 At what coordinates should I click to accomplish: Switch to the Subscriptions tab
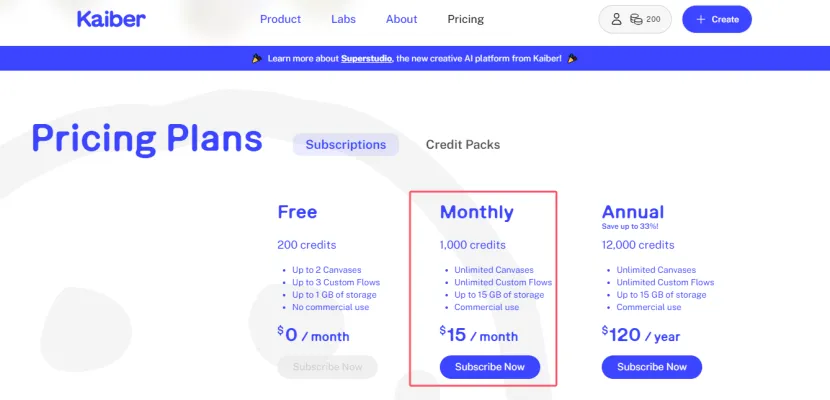point(346,144)
